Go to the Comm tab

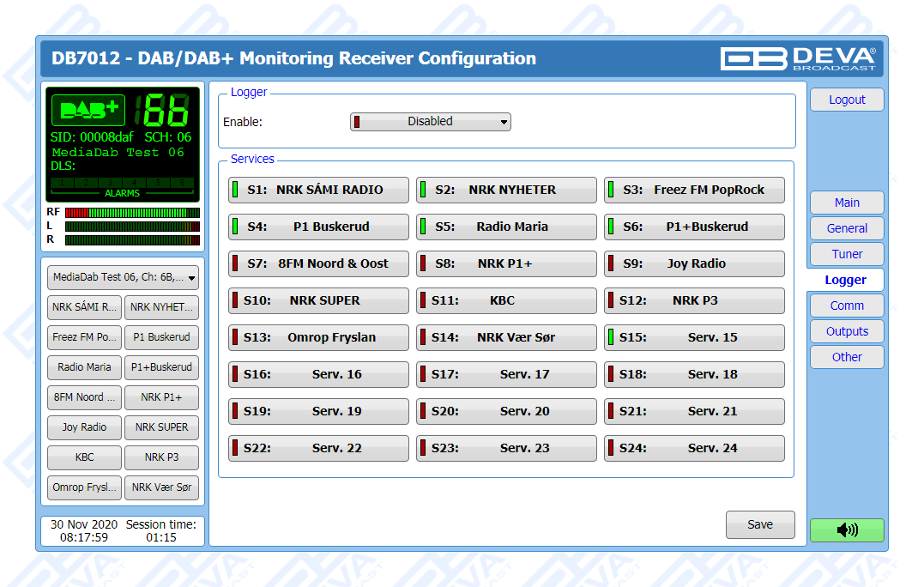pyautogui.click(x=846, y=306)
